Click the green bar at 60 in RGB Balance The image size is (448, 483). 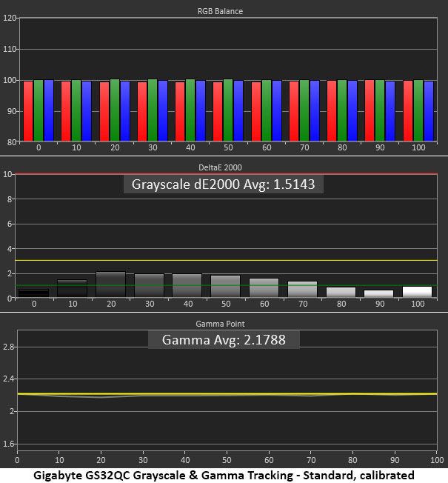pyautogui.click(x=267, y=110)
